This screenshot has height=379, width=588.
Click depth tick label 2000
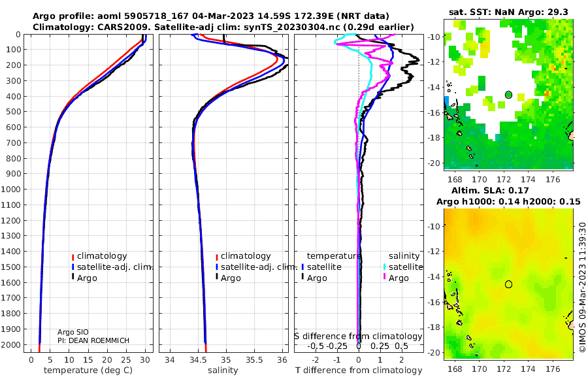tap(10, 344)
